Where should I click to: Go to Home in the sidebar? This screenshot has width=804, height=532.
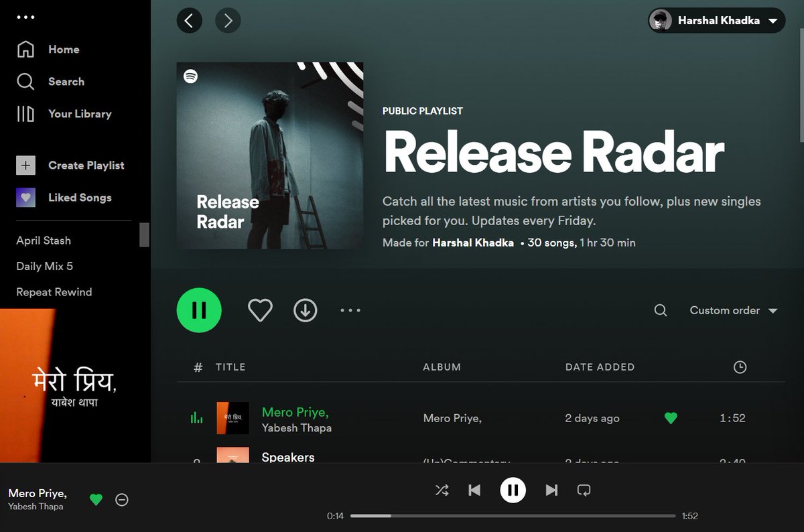[48, 50]
